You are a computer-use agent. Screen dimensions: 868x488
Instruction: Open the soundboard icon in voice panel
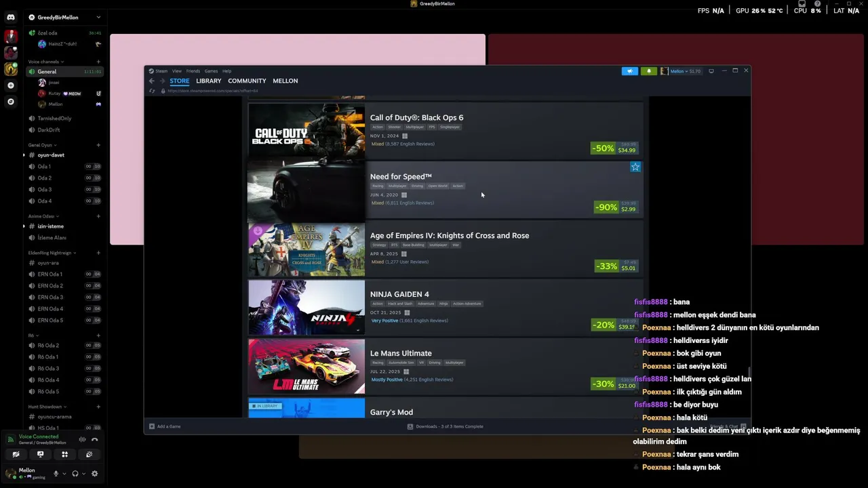coord(89,454)
